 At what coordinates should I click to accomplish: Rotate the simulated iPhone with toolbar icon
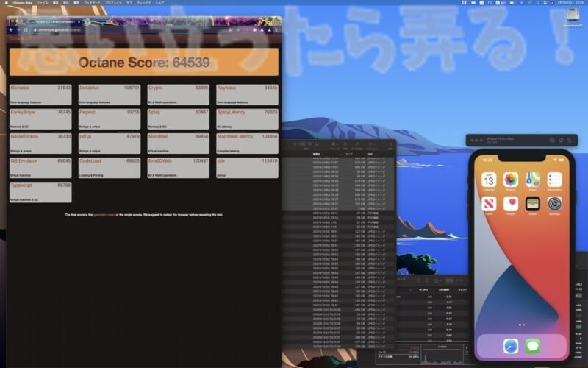pos(569,141)
